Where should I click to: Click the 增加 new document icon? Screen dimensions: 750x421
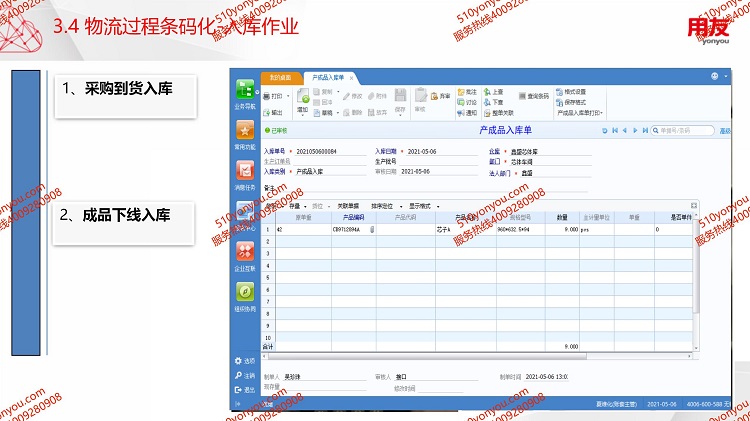303,97
